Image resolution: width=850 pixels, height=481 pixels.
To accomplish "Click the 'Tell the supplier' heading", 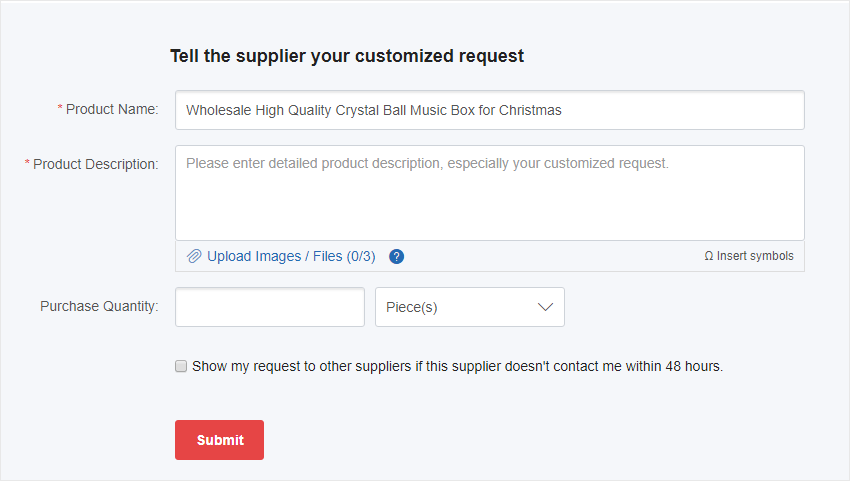I will tap(347, 56).
